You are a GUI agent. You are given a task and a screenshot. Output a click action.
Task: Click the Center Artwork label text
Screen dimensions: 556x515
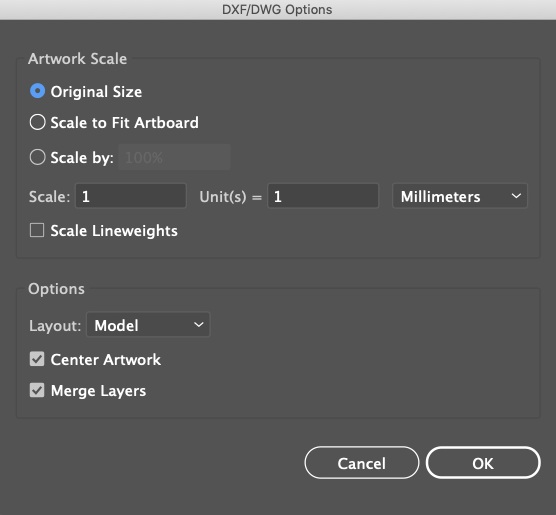(x=106, y=360)
